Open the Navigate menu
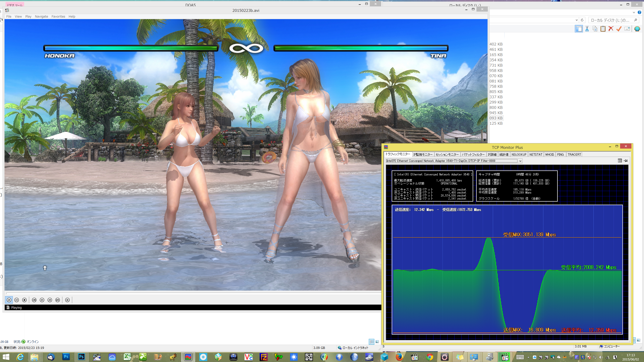Viewport: 644px width, 362px height. pos(41,17)
